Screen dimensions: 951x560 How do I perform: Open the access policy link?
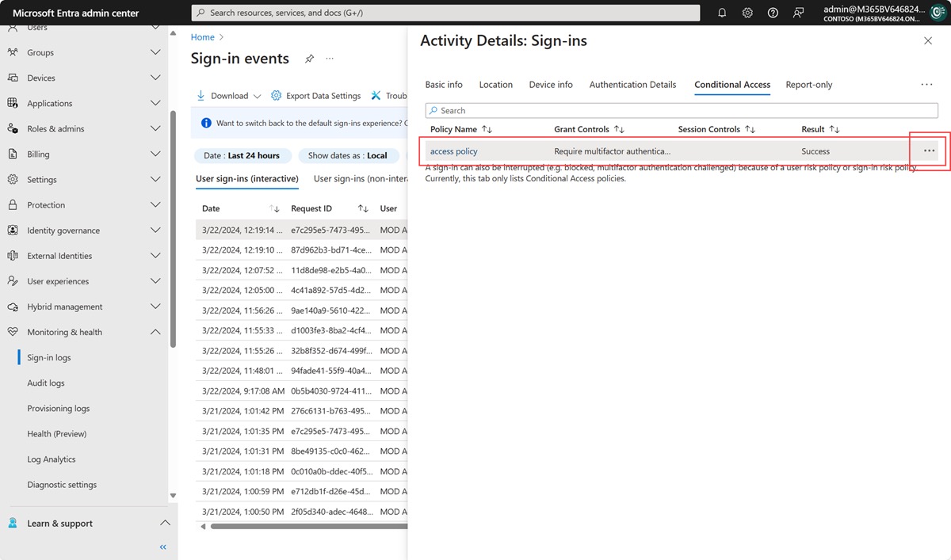[454, 151]
